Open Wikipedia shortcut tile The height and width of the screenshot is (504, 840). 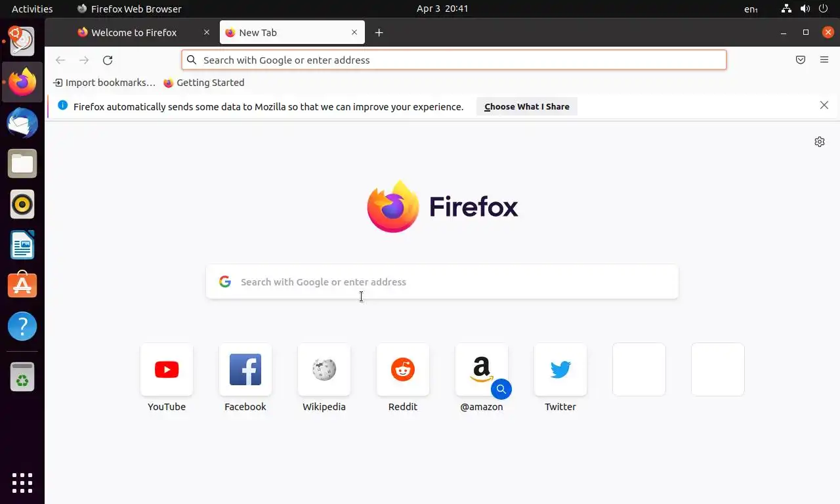[x=324, y=369]
